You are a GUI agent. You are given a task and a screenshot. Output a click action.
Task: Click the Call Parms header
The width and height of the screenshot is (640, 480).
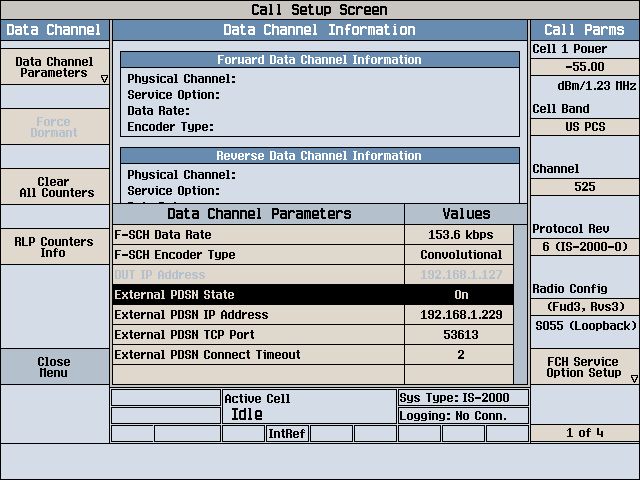(x=584, y=30)
